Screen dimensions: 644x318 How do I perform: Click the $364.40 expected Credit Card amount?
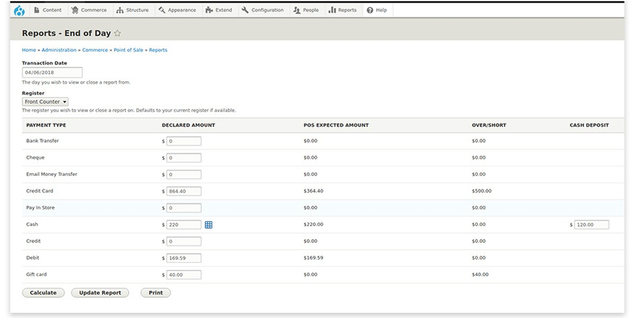[x=314, y=191]
